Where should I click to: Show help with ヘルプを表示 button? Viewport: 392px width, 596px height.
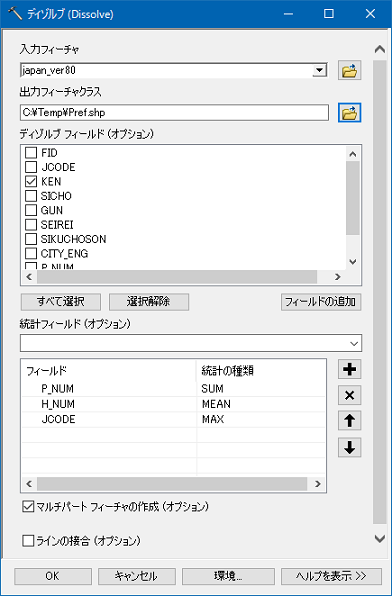point(331,576)
